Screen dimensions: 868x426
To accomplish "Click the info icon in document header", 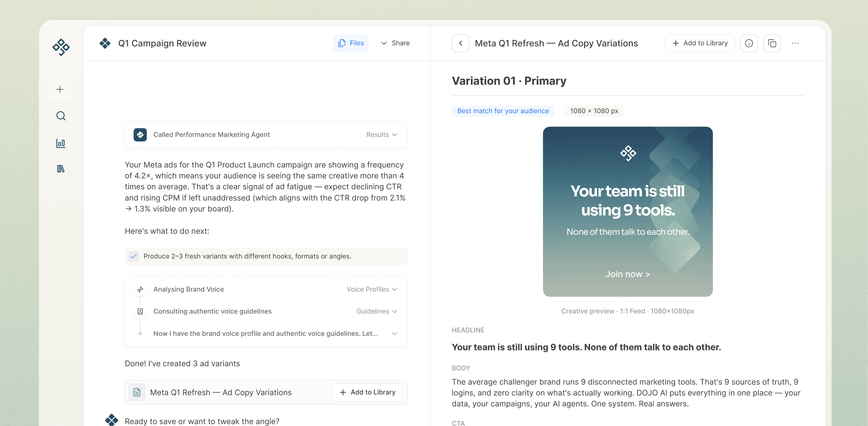I will click(x=749, y=43).
